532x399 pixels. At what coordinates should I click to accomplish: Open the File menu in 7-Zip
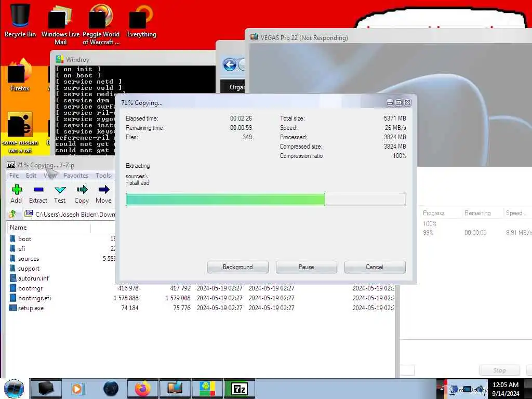click(14, 176)
